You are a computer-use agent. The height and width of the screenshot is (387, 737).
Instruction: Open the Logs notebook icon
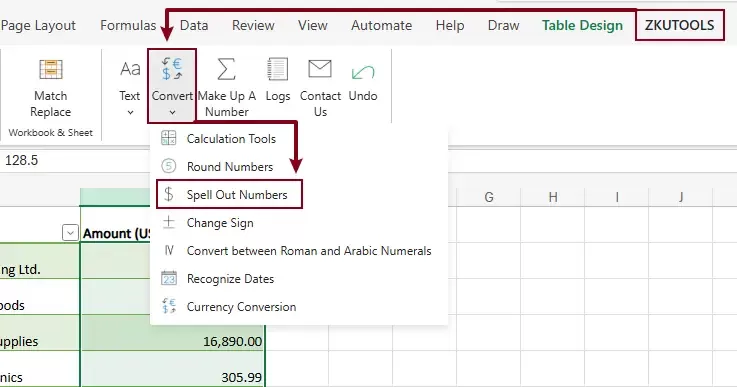pos(277,69)
